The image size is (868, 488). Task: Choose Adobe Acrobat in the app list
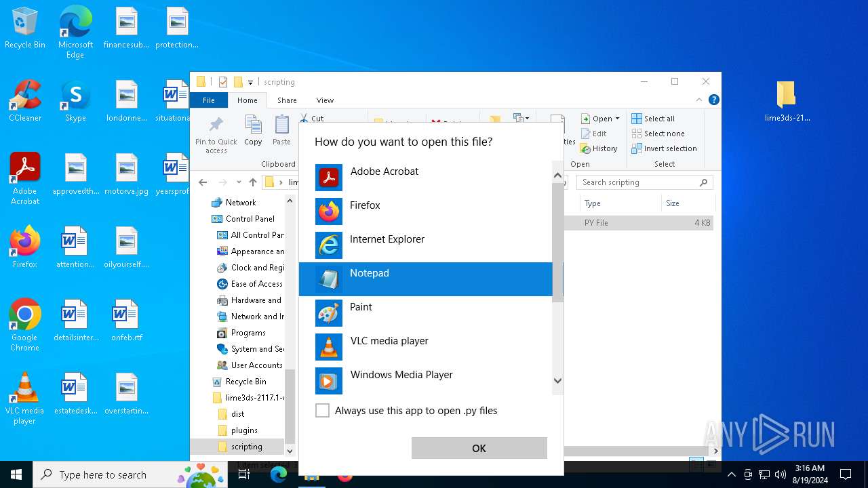[426, 178]
